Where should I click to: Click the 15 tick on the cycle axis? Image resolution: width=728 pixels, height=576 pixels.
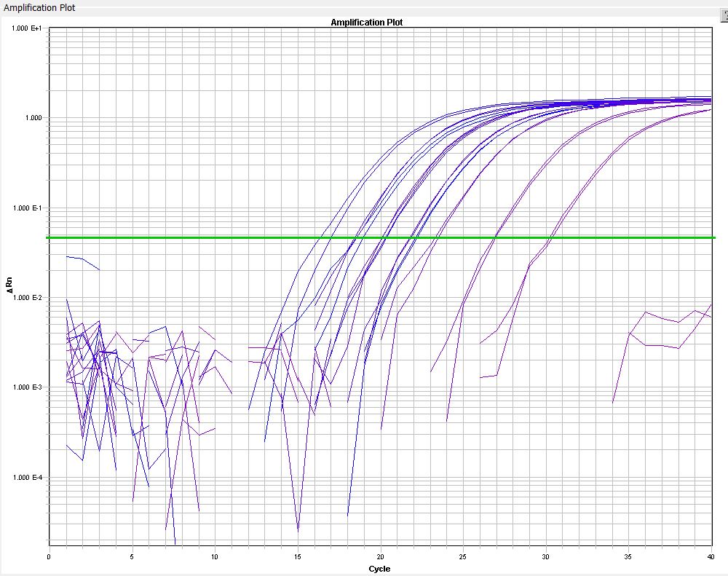point(297,556)
